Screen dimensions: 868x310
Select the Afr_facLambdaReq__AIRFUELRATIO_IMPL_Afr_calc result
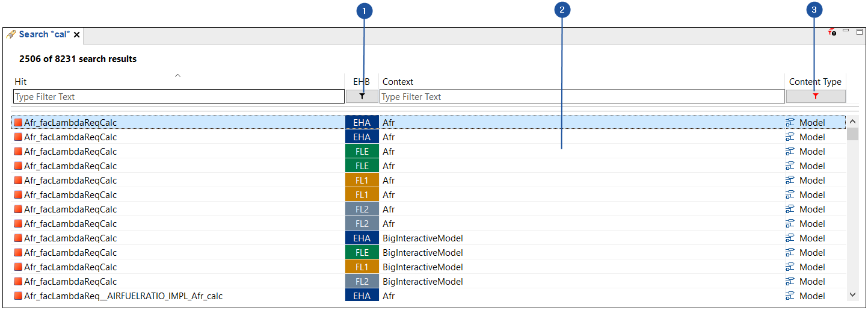click(x=123, y=296)
